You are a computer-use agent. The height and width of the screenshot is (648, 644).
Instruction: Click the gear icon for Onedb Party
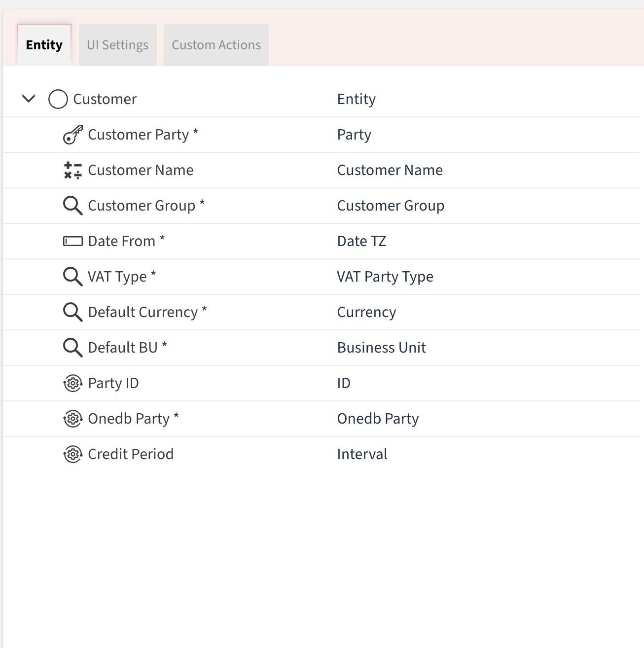click(72, 419)
